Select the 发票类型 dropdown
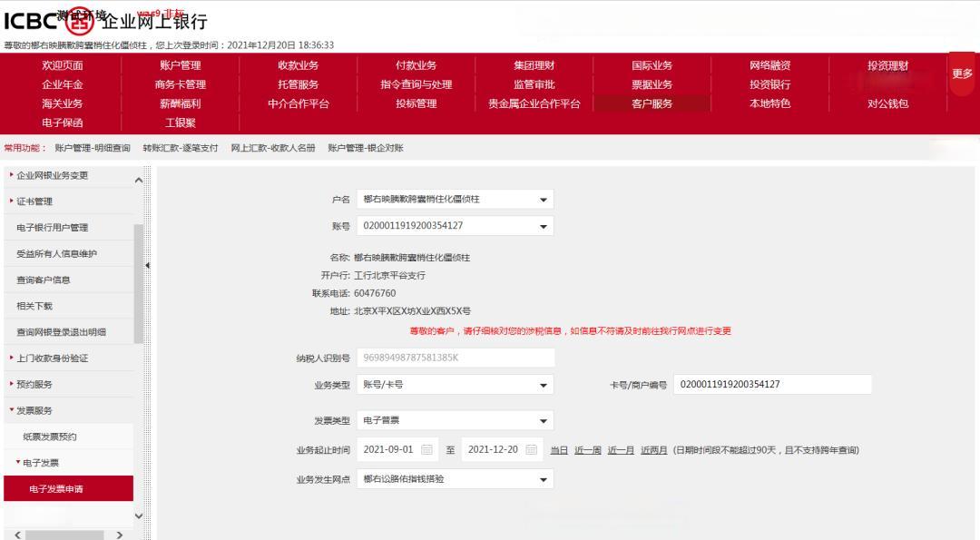The width and height of the screenshot is (980, 540). [x=544, y=421]
